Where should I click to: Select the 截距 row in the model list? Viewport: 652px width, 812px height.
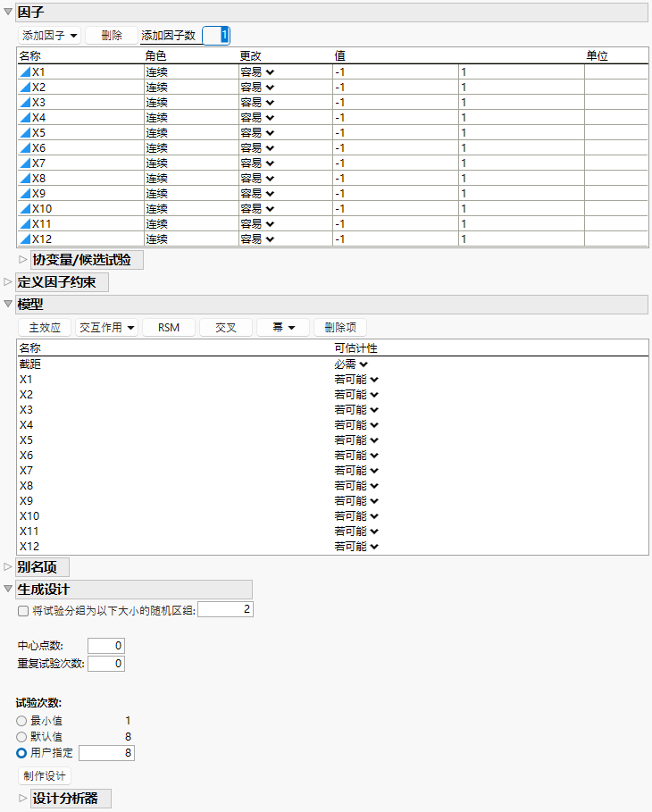(x=332, y=364)
